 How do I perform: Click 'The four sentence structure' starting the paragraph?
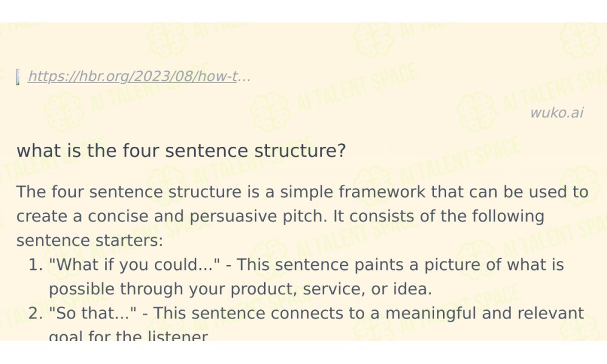point(129,192)
